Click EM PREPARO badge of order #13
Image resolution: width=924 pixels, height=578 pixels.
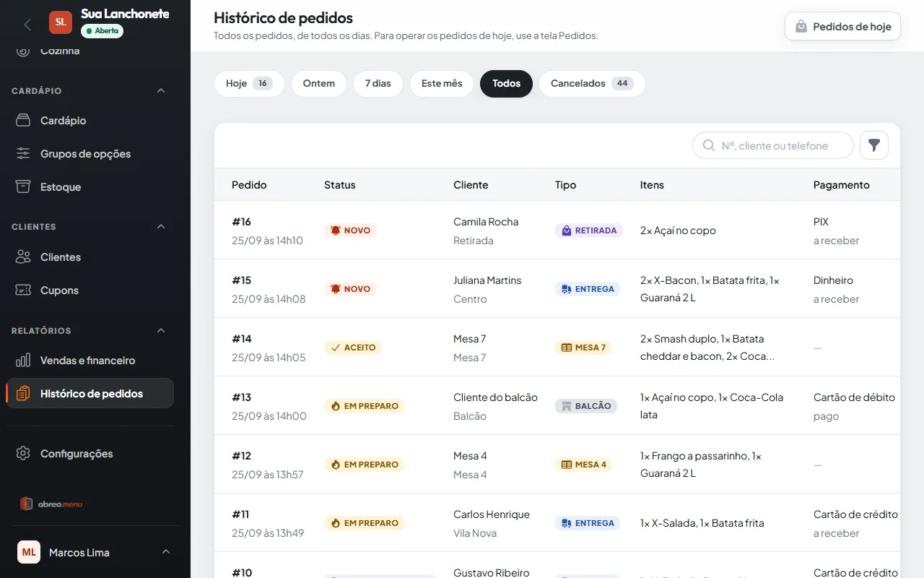[365, 406]
